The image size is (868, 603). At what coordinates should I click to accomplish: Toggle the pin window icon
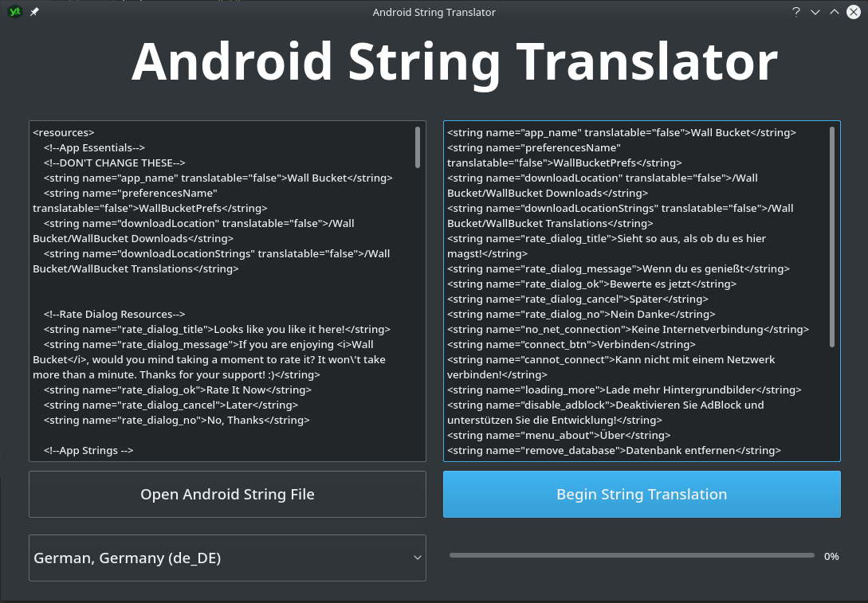tap(34, 12)
